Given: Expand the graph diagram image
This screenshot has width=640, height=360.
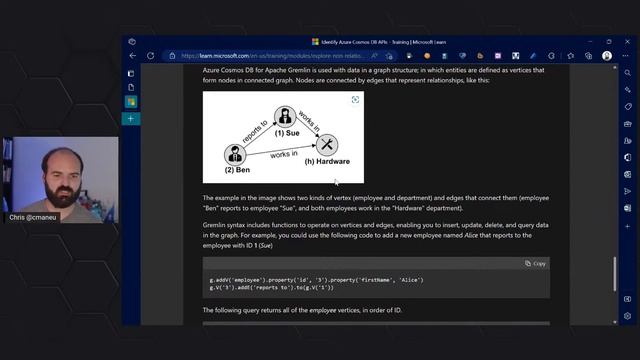Looking at the screenshot, I should pos(356,100).
